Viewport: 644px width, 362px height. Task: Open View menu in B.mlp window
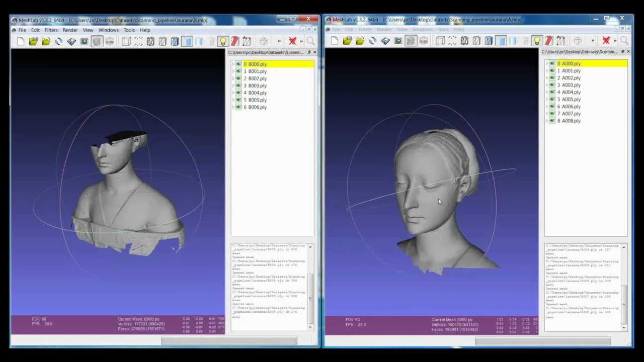(88, 30)
